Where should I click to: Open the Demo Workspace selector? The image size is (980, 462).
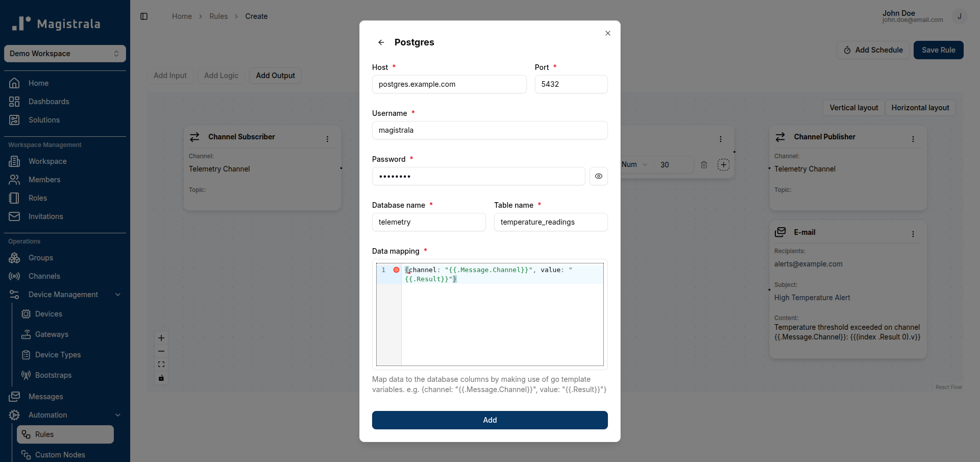[65, 54]
